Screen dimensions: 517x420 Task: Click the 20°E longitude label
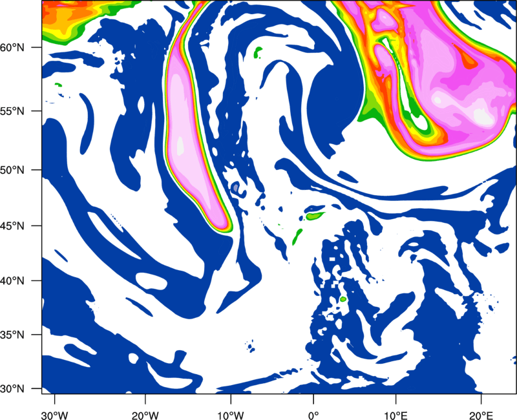pos(481,415)
